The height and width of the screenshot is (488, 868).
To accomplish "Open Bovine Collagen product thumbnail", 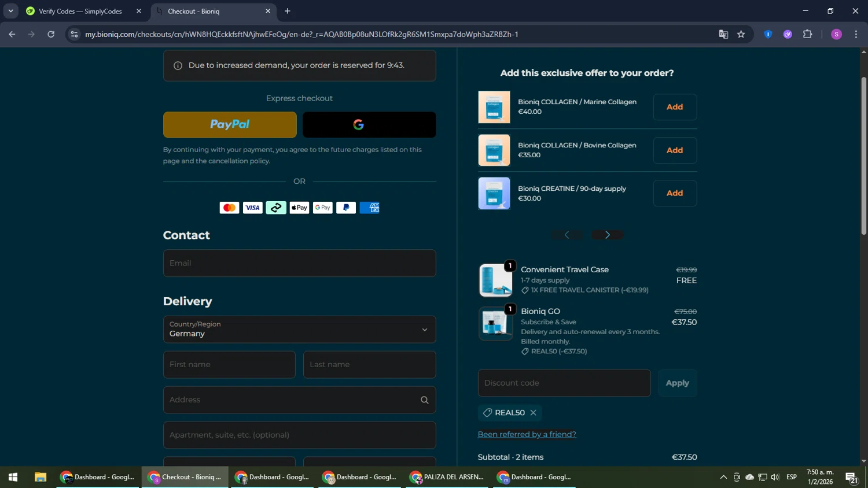I will (494, 150).
